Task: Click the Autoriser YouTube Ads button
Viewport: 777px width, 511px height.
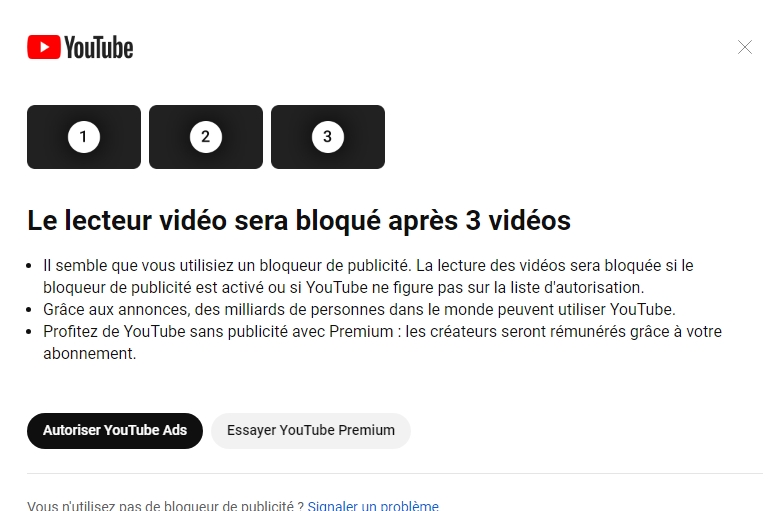Action: [115, 431]
